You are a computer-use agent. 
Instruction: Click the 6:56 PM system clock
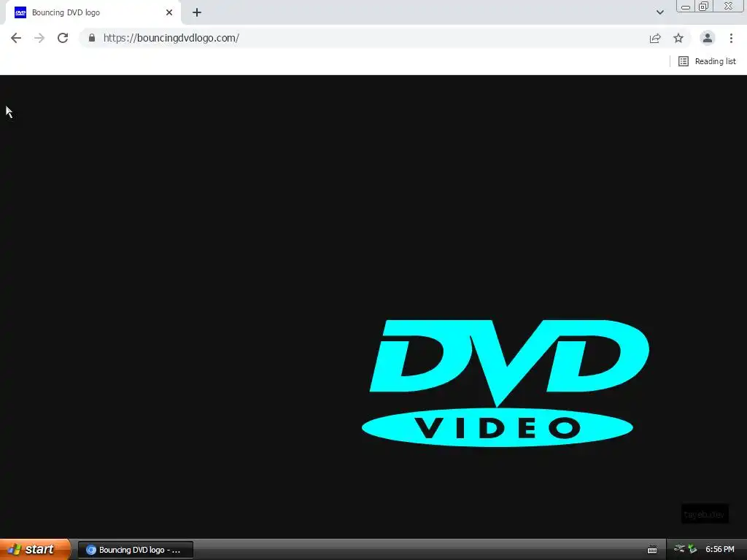point(719,550)
